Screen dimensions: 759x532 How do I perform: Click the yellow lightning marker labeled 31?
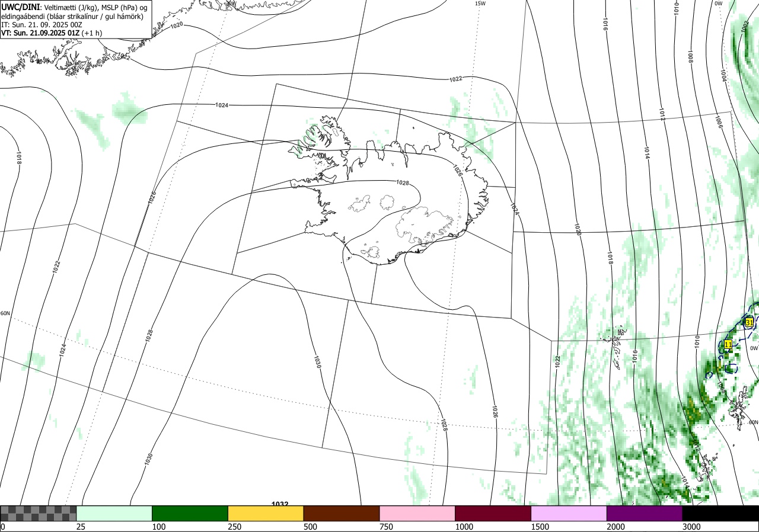(750, 322)
